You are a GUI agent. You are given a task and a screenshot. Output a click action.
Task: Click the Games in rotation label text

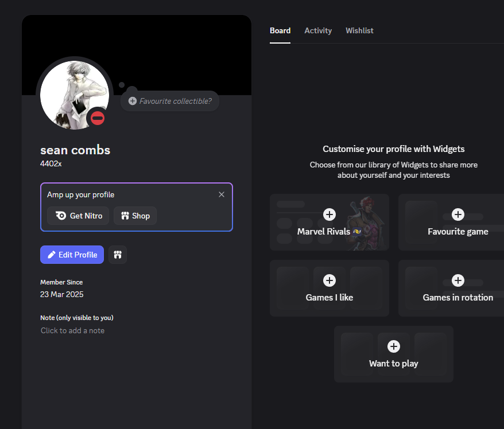(458, 297)
